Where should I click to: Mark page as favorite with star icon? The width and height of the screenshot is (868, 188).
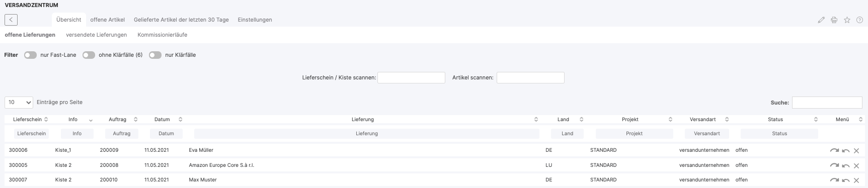(x=847, y=20)
